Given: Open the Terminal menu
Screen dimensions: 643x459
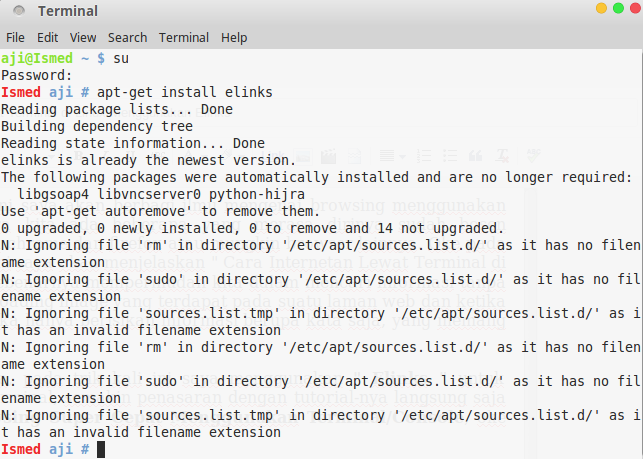Looking at the screenshot, I should pos(184,38).
